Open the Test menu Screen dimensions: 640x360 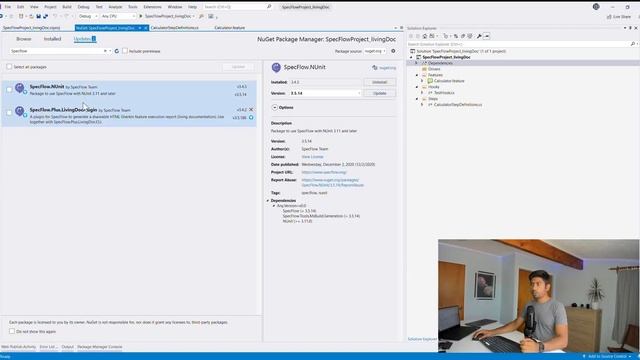99,7
